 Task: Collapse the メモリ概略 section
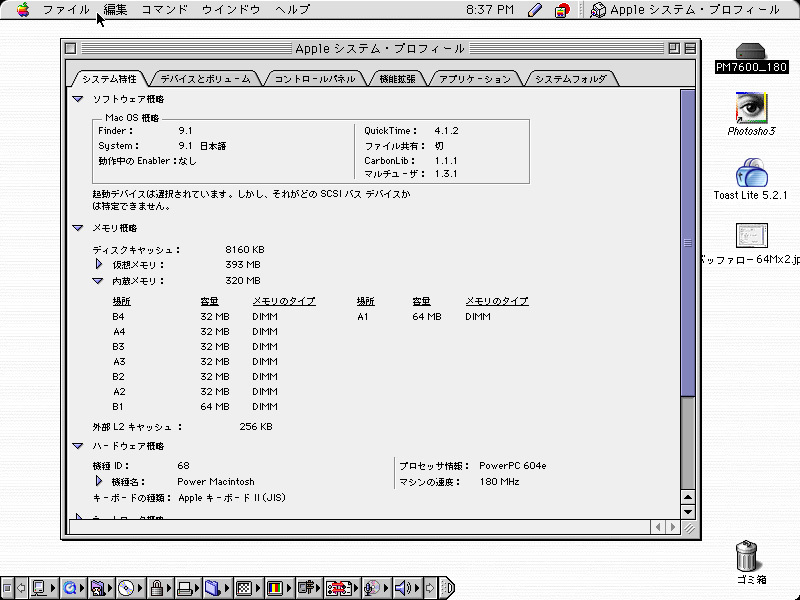(x=78, y=228)
